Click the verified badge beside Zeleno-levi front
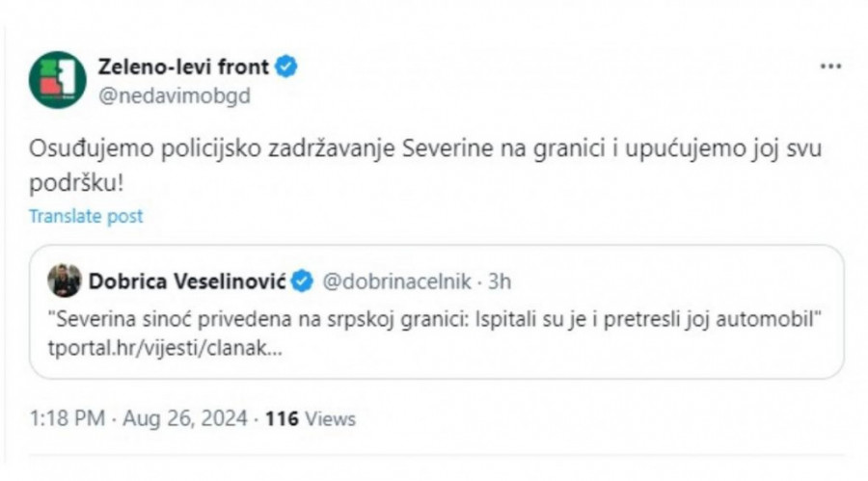 click(287, 67)
